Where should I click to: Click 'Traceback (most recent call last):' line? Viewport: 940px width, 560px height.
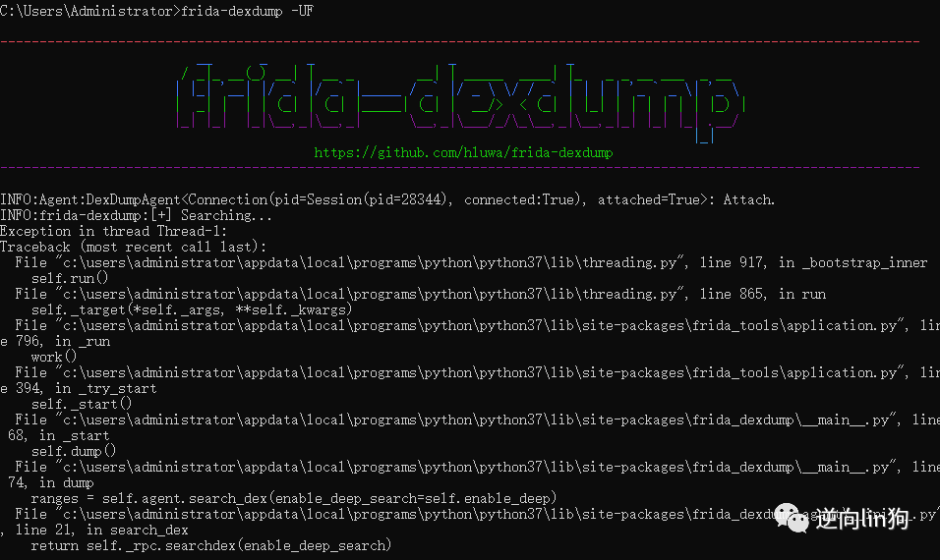[x=133, y=247]
